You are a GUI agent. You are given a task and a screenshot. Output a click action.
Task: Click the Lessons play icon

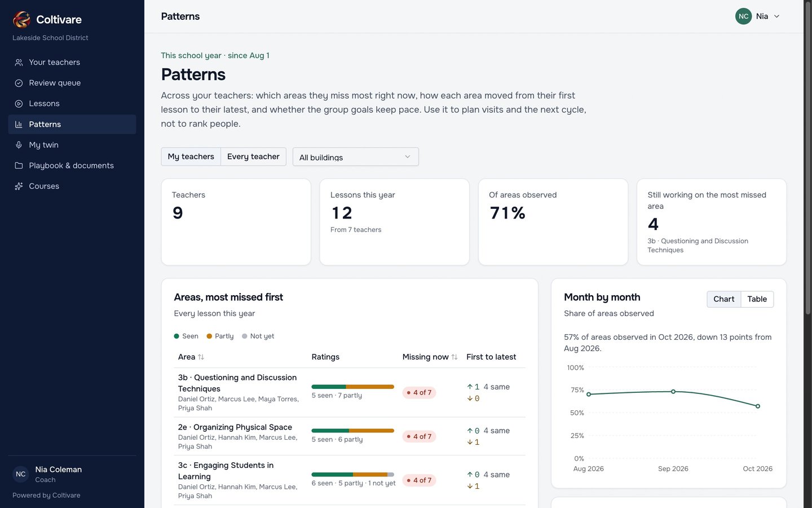(x=19, y=104)
